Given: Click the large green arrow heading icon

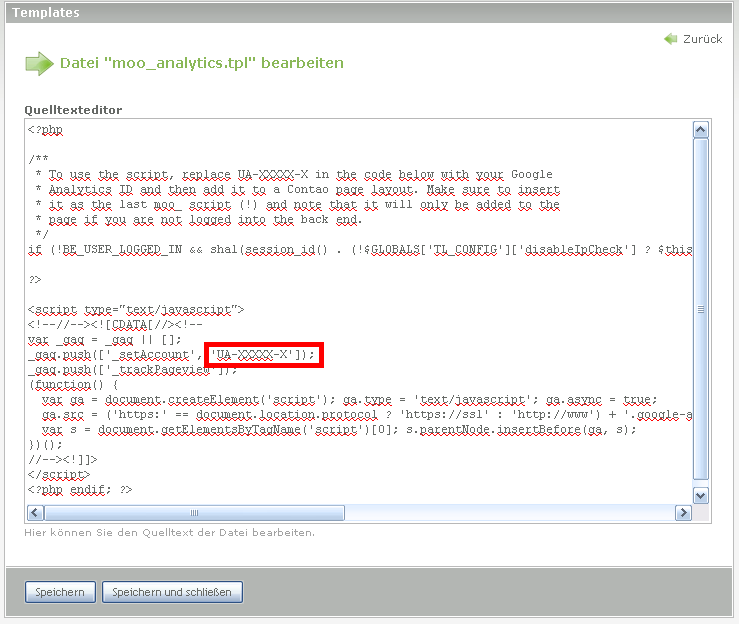Looking at the screenshot, I should pos(39,64).
